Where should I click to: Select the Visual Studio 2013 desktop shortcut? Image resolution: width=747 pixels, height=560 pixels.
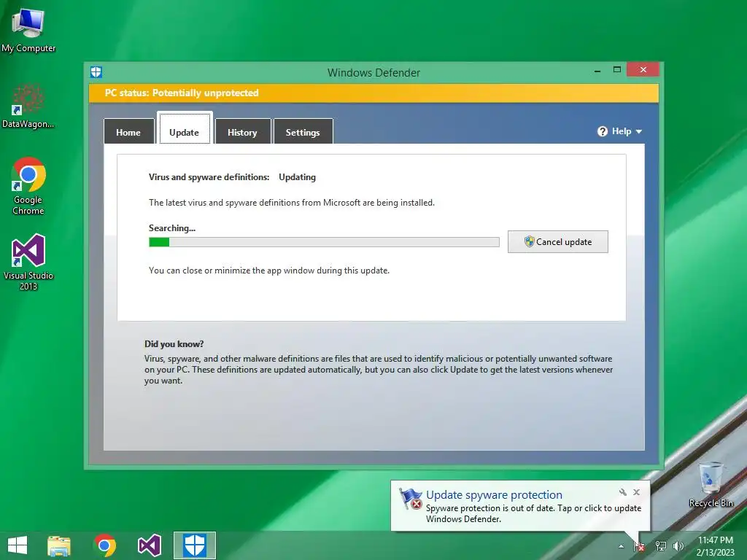(28, 262)
